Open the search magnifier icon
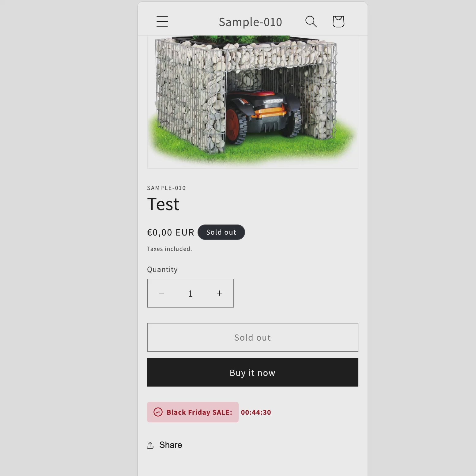This screenshot has width=476, height=476. 311,21
